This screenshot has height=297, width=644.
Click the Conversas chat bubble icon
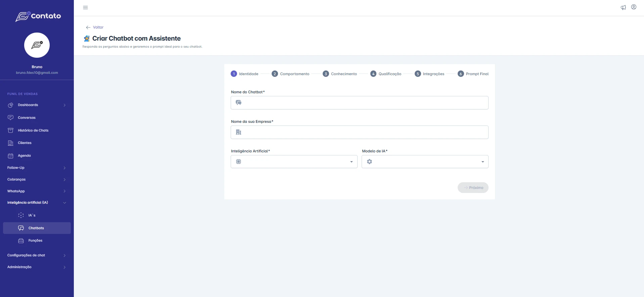10,118
